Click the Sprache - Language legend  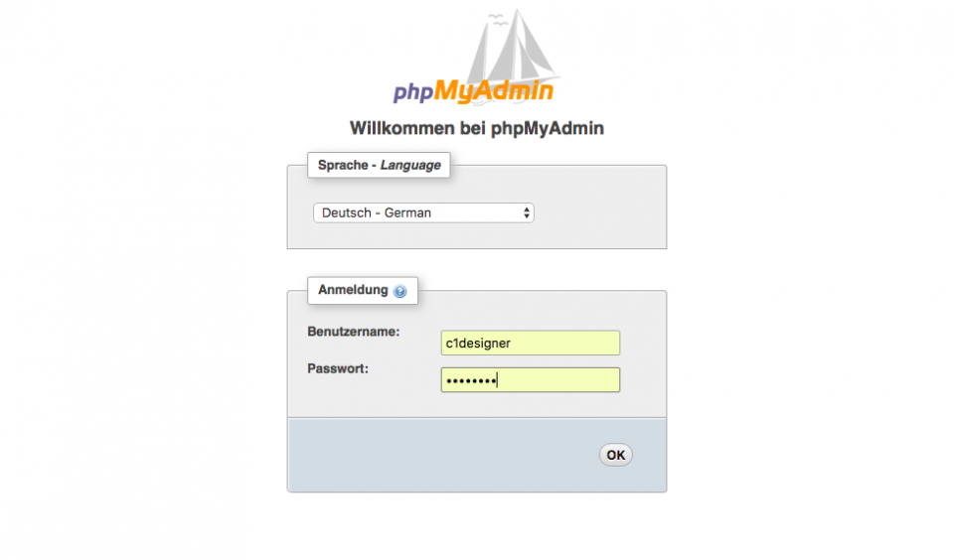coord(379,165)
